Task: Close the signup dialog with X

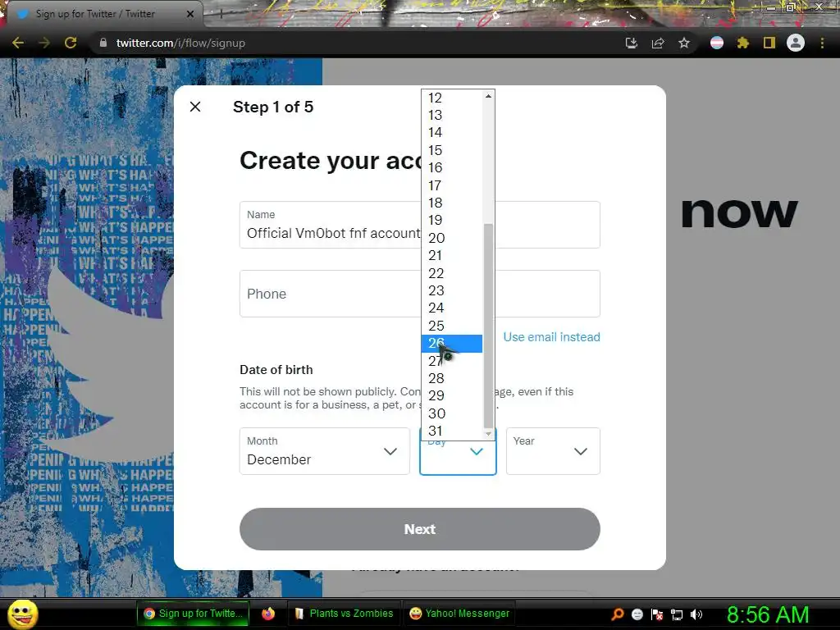Action: [195, 107]
